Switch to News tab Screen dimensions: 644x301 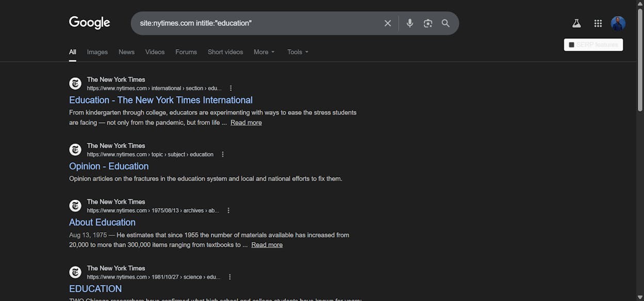[x=126, y=52]
